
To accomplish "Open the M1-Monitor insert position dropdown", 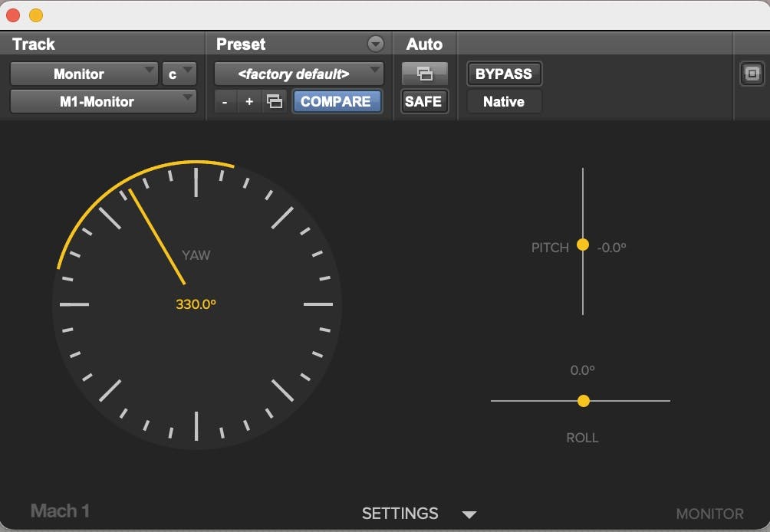I will [103, 100].
